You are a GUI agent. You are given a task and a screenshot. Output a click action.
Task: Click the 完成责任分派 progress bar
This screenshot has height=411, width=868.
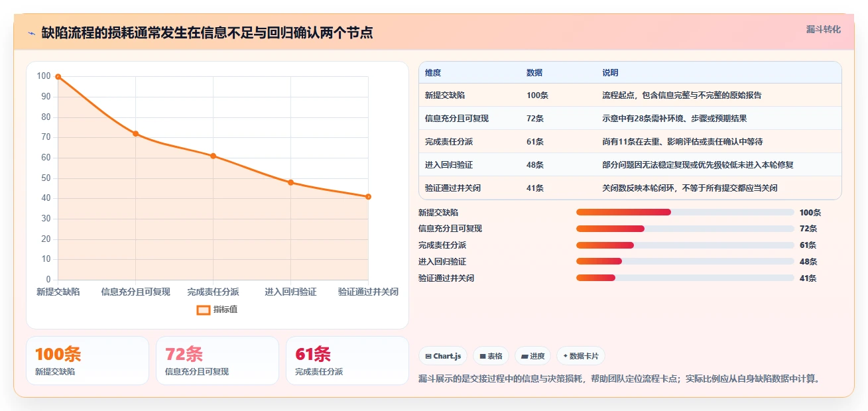(685, 245)
